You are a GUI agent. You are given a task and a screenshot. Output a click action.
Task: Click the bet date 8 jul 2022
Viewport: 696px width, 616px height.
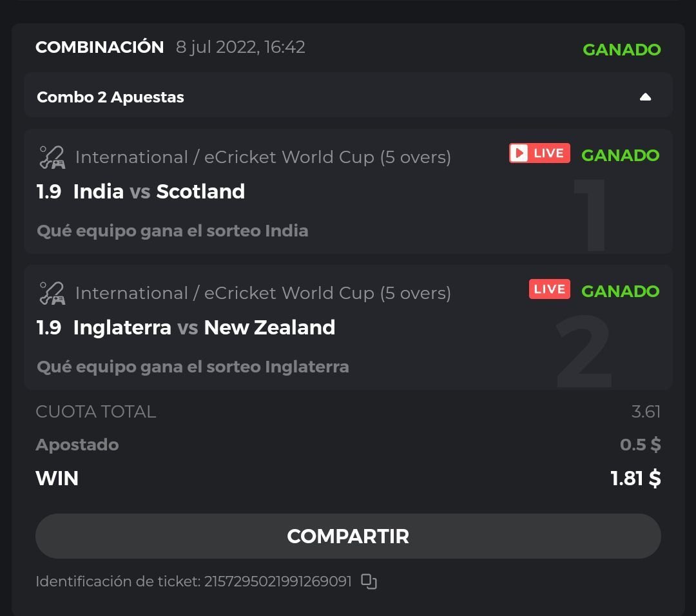(240, 47)
